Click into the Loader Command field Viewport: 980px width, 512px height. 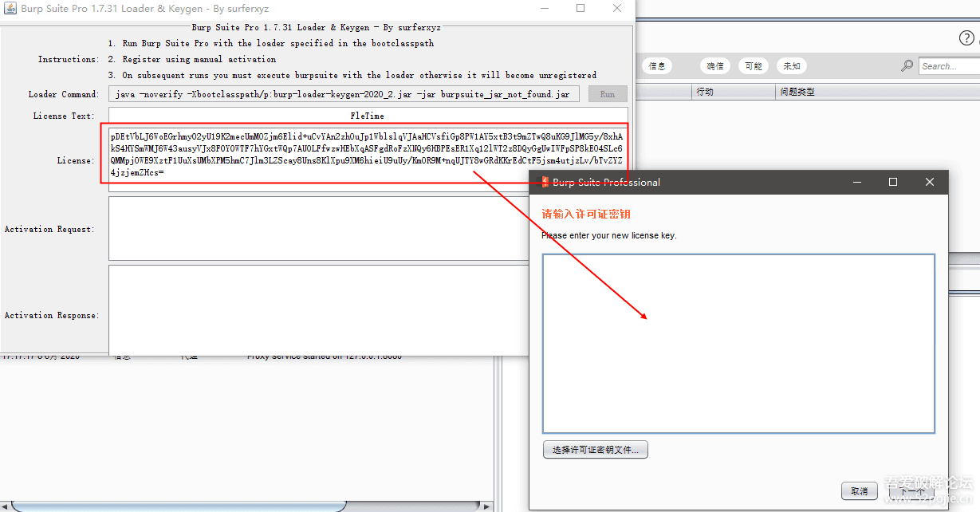tap(344, 94)
